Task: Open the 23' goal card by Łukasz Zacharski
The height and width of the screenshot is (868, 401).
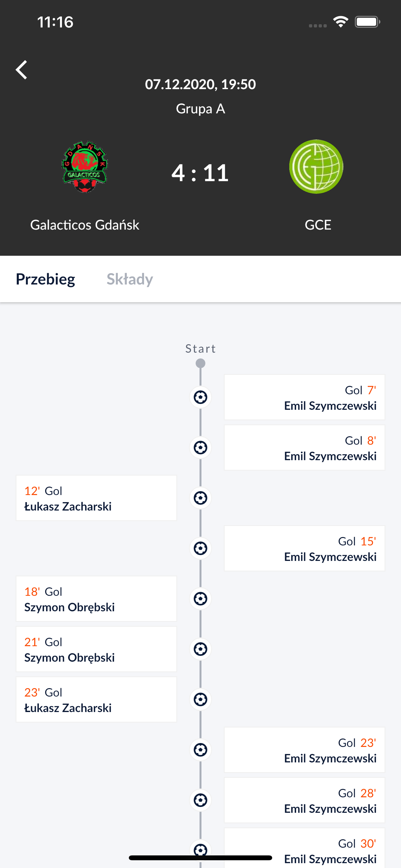Action: [96, 699]
